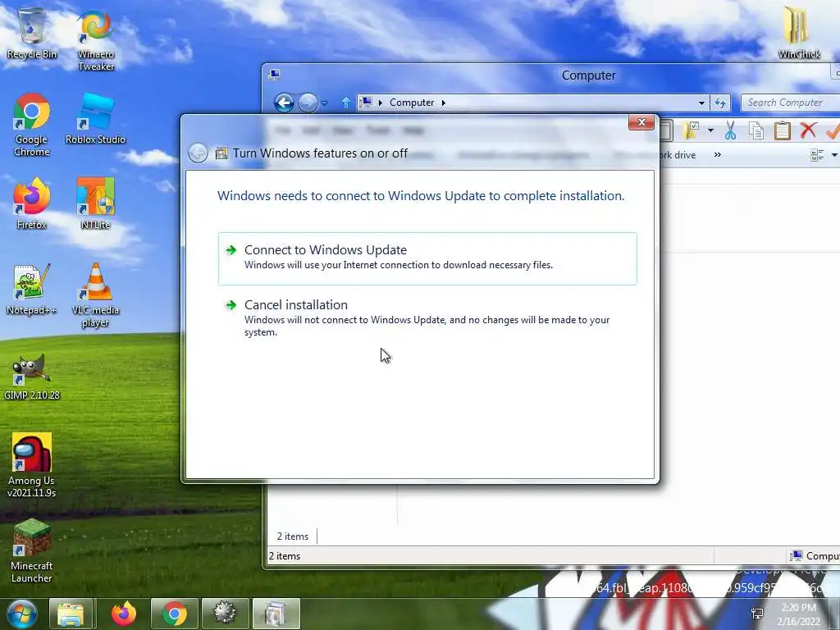Open Windows Explorer from taskbar
Screen dimensions: 840x630
click(x=71, y=614)
